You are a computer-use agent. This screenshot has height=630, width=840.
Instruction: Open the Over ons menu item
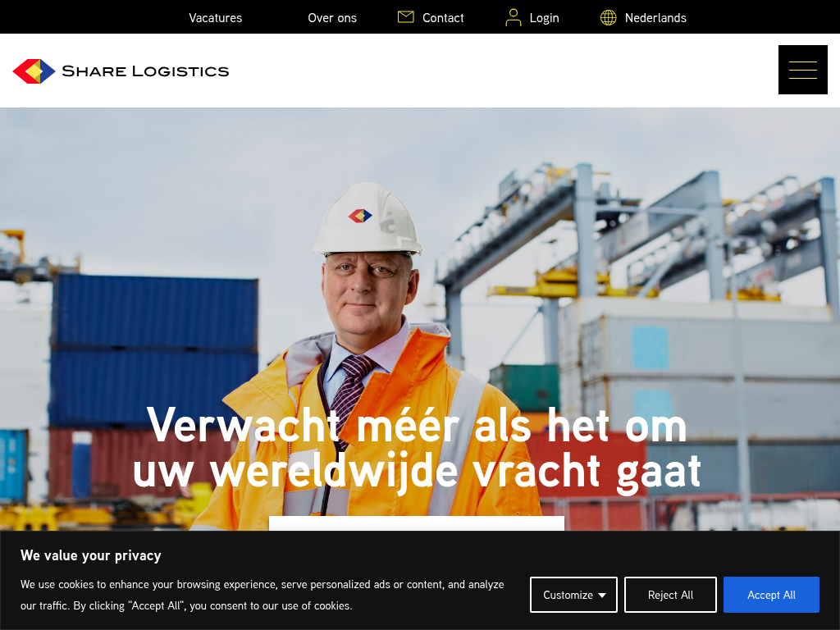(x=332, y=18)
